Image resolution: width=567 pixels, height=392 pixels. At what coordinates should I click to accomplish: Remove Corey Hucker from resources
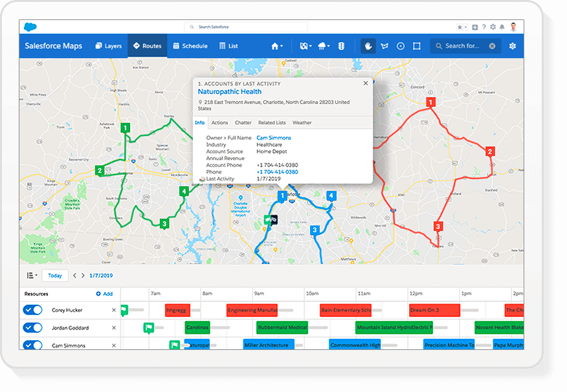coord(114,310)
